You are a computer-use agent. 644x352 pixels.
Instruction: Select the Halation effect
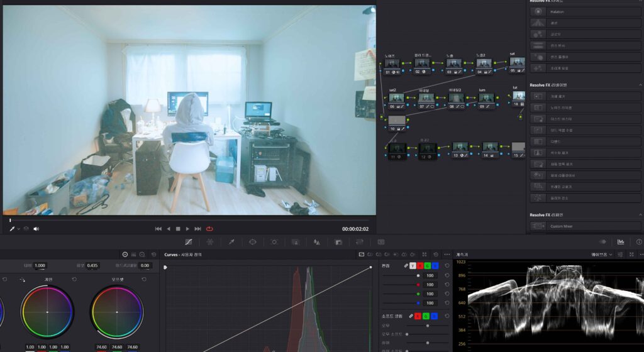(585, 11)
